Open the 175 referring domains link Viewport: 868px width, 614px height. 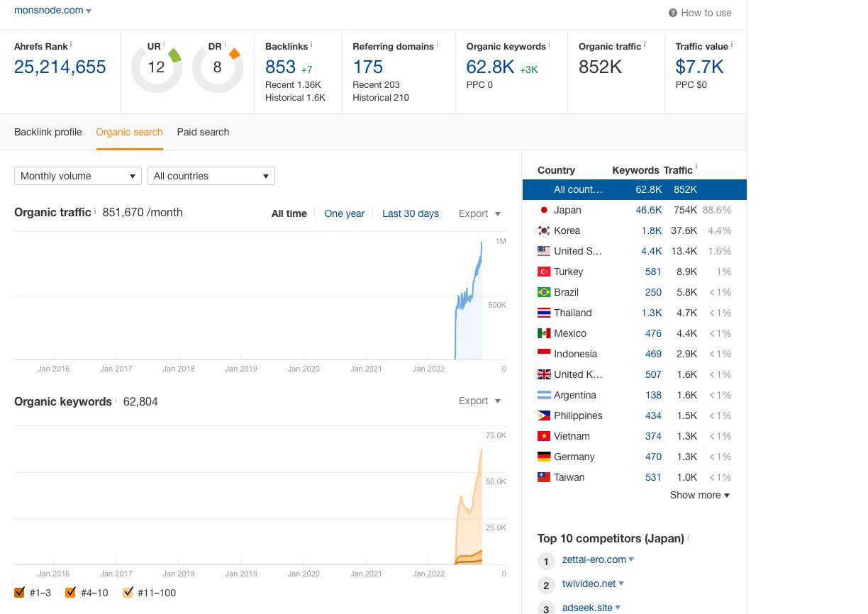(368, 67)
